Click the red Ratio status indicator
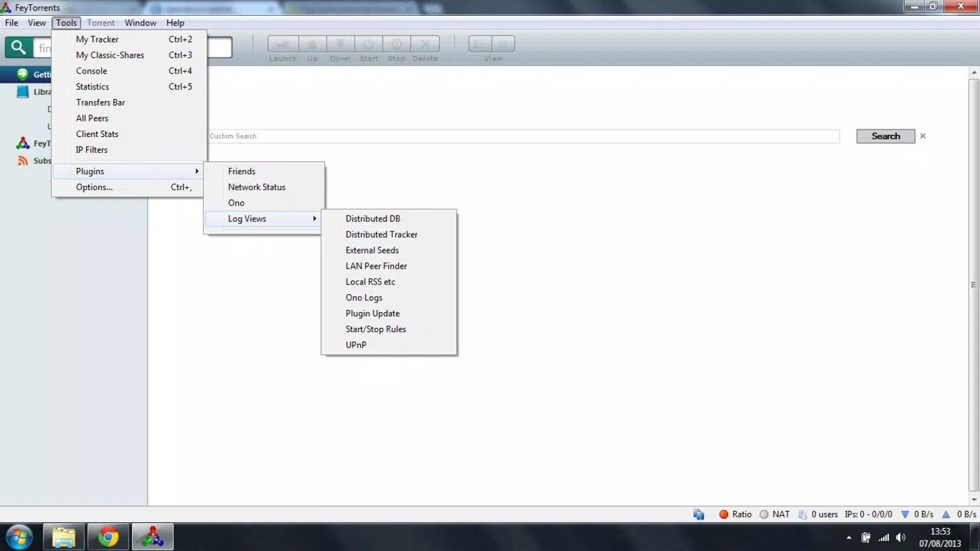This screenshot has height=551, width=980. (724, 514)
